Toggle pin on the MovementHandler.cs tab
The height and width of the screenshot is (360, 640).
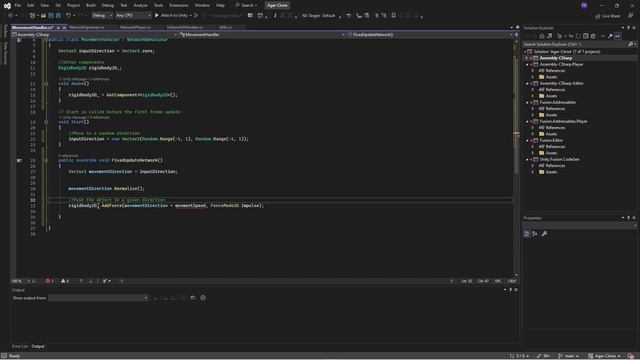pos(58,27)
